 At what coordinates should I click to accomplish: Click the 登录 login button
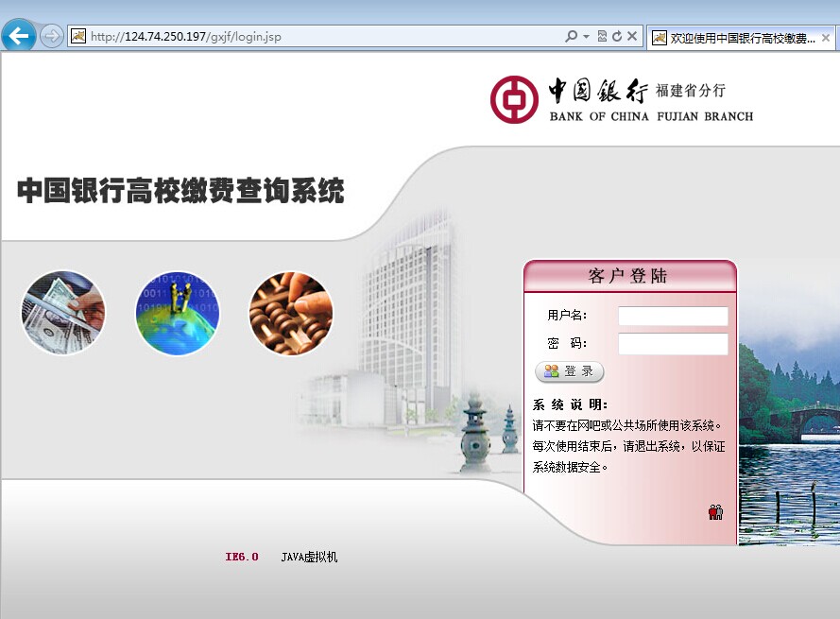click(x=570, y=371)
